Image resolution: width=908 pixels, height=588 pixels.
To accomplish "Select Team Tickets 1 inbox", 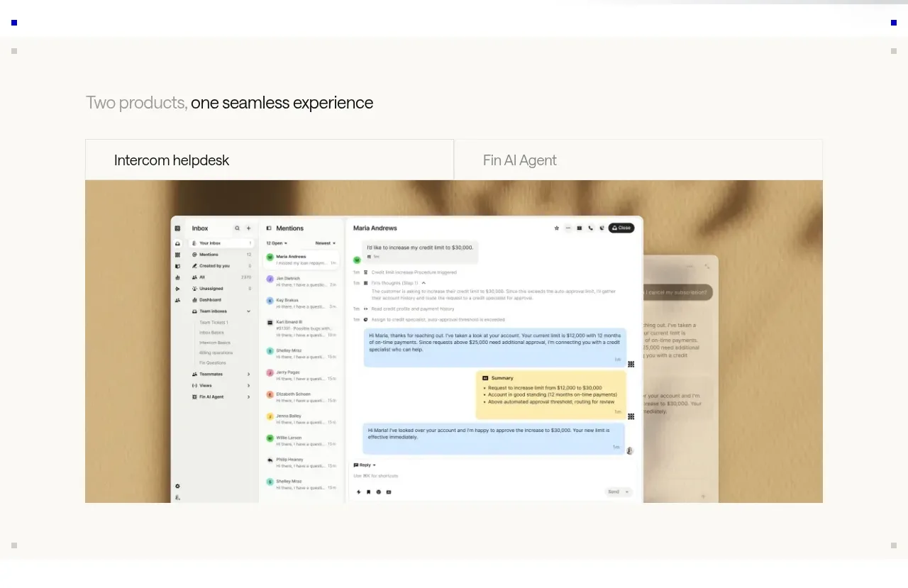I will click(x=213, y=323).
